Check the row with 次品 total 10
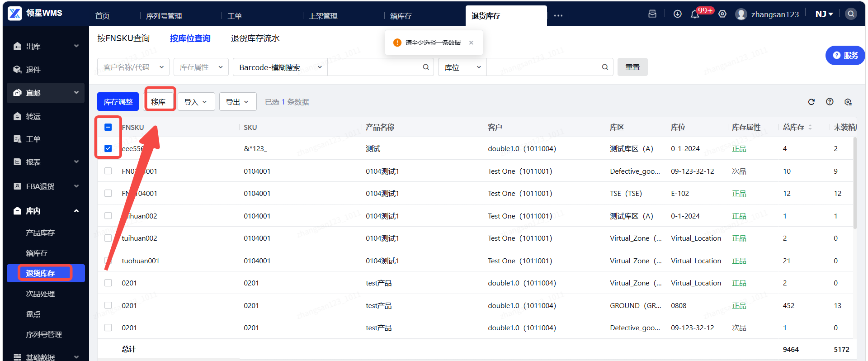Image resolution: width=868 pixels, height=361 pixels. 108,171
